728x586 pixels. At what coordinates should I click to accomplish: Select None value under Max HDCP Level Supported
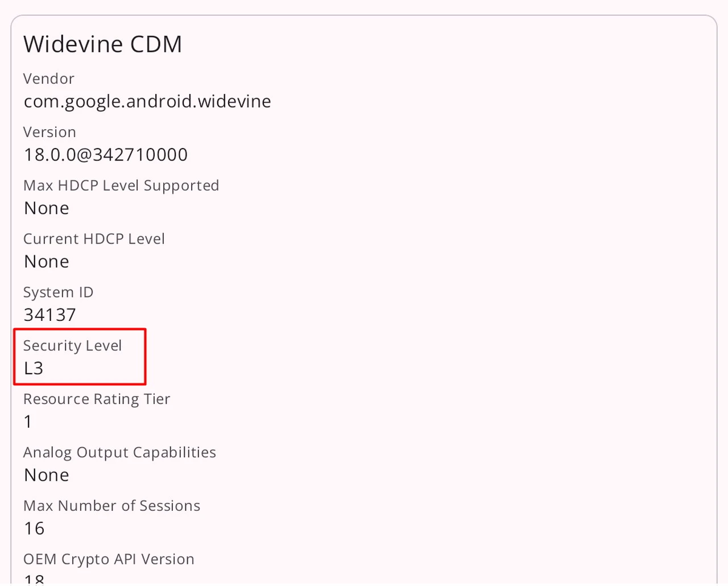(47, 208)
